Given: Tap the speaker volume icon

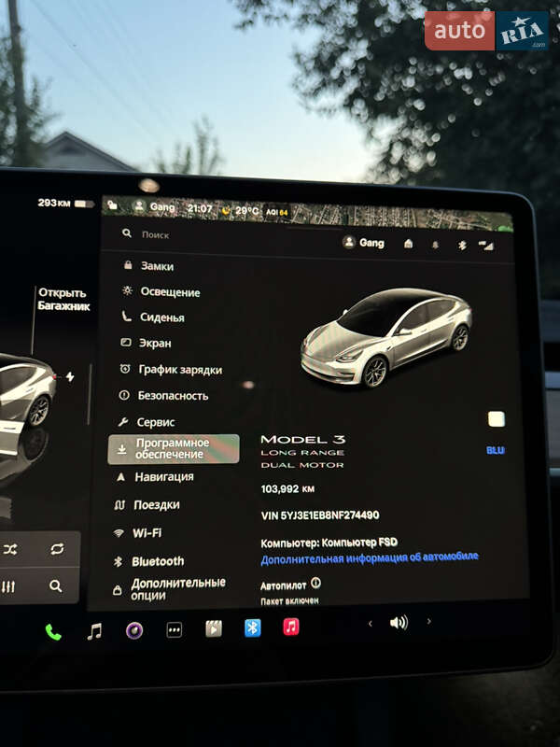Looking at the screenshot, I should coord(399,622).
